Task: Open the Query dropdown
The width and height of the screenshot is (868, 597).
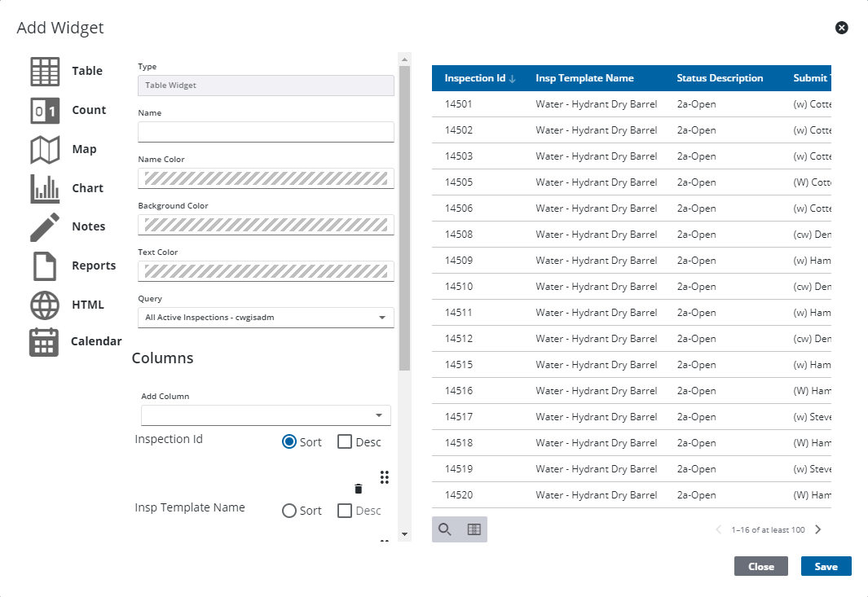Action: tap(266, 318)
